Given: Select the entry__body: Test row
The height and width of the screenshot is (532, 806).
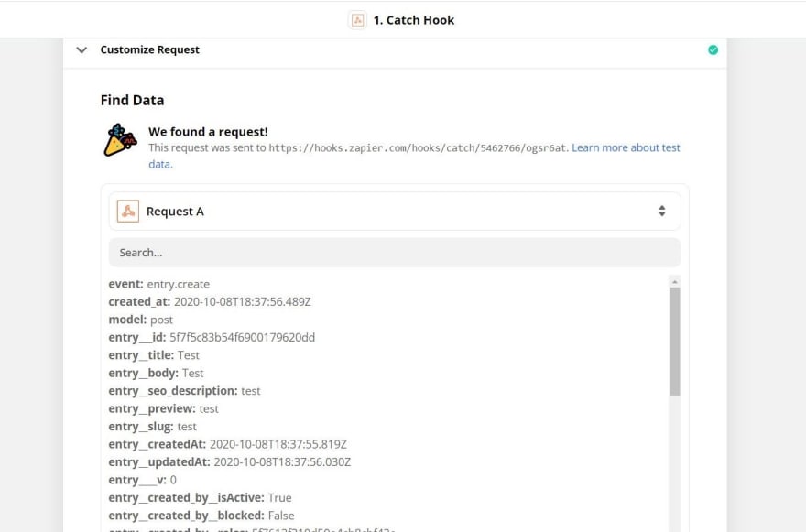Looking at the screenshot, I should tap(156, 374).
